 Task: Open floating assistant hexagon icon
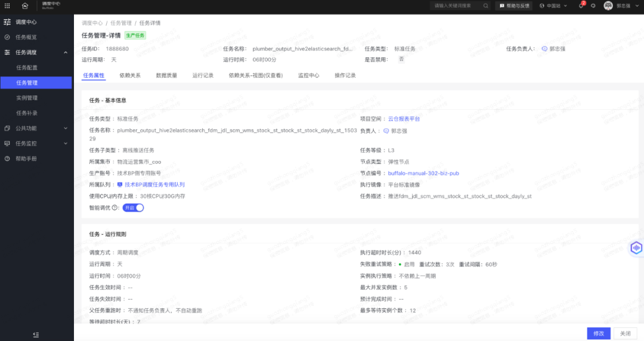point(636,248)
